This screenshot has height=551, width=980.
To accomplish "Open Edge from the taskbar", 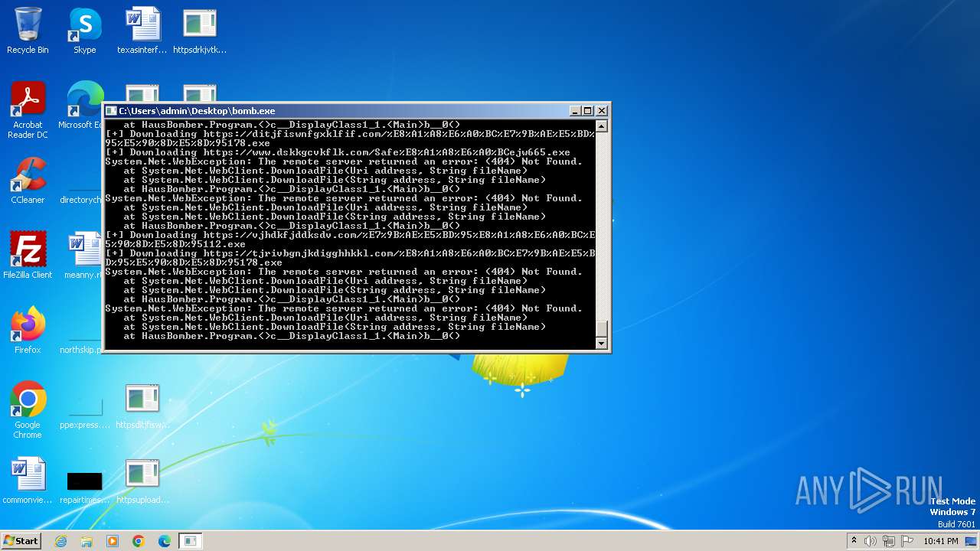I will click(x=165, y=541).
